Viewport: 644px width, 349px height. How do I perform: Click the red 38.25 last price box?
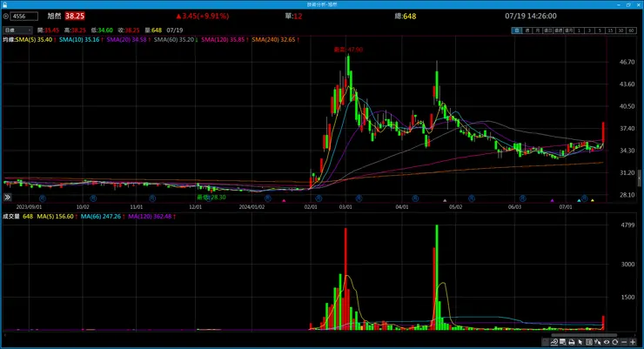pyautogui.click(x=75, y=16)
